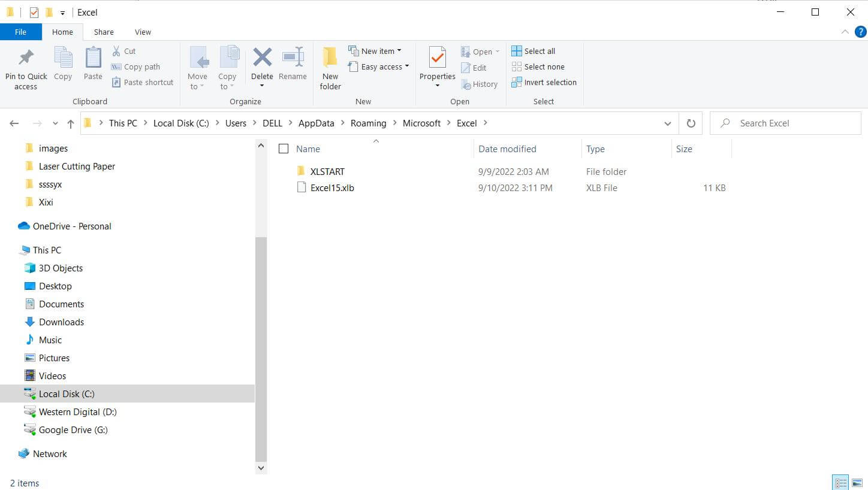
Task: Open recent locations dropdown arrow
Action: (55, 123)
